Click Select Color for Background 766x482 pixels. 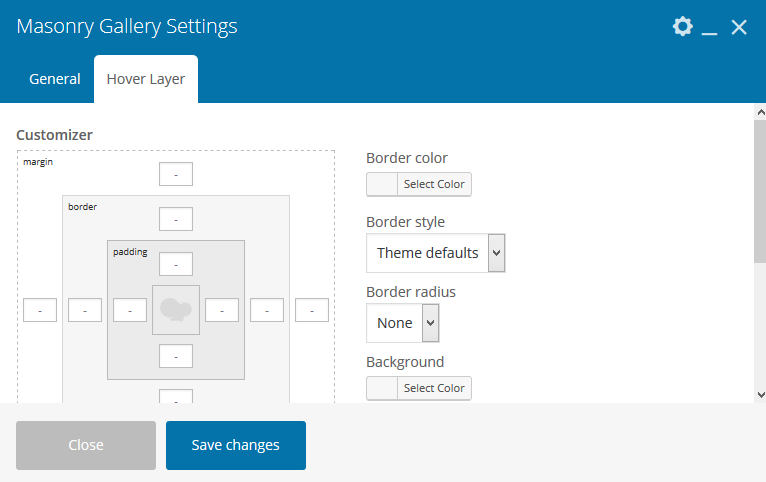pyautogui.click(x=434, y=388)
